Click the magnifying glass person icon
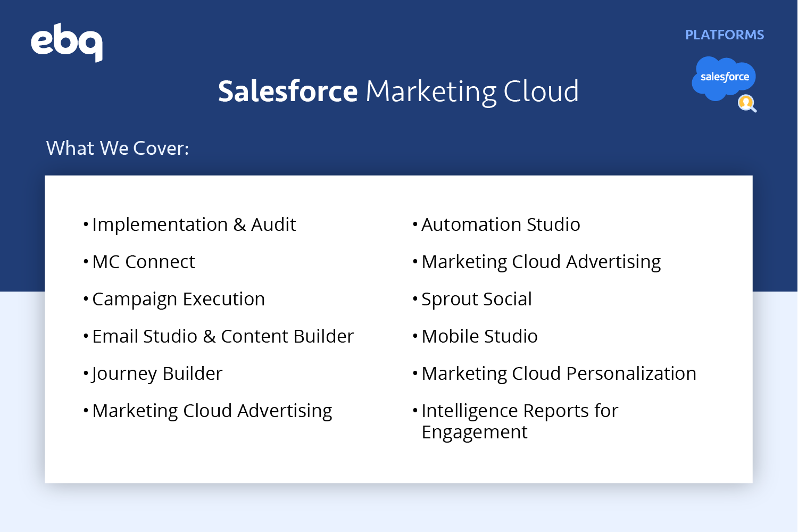This screenshot has width=798, height=532. click(747, 103)
